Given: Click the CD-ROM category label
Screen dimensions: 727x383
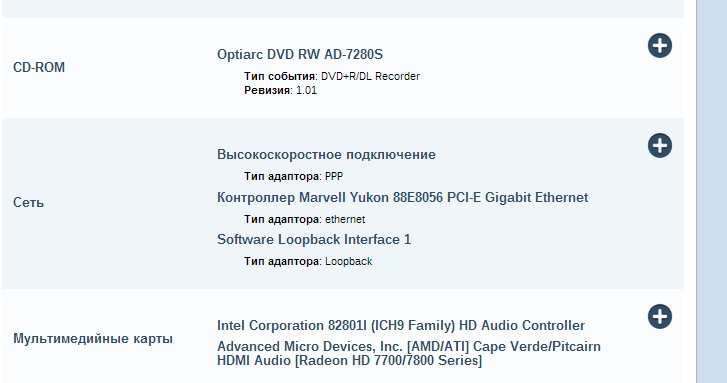Looking at the screenshot, I should tap(39, 67).
